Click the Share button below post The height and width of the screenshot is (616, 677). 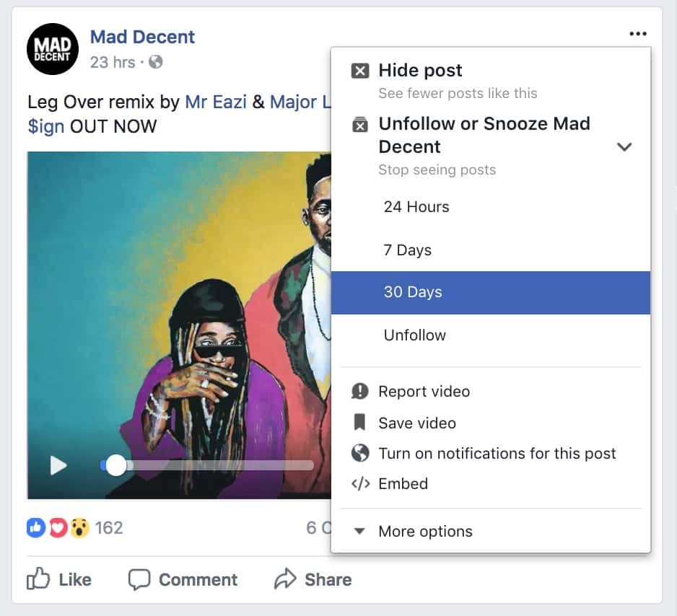click(x=313, y=579)
